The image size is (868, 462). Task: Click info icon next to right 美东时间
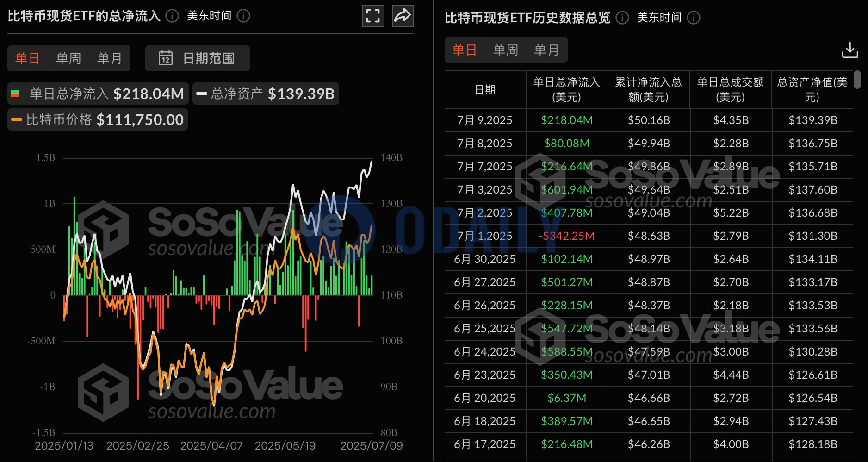694,18
